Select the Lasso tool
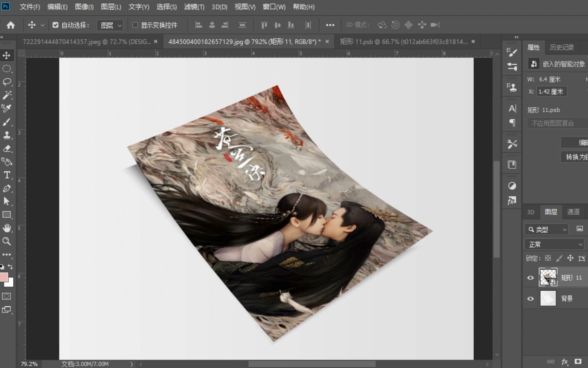588x368 pixels. pos(6,82)
